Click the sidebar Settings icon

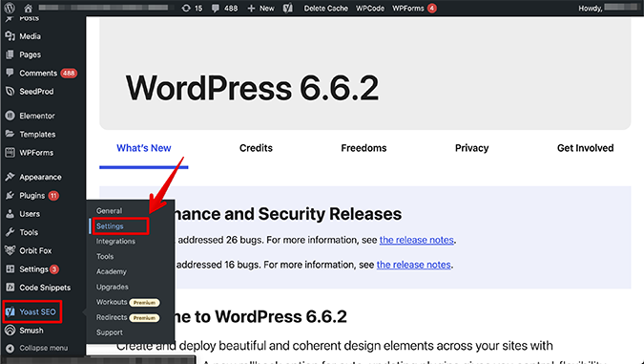[x=10, y=269]
